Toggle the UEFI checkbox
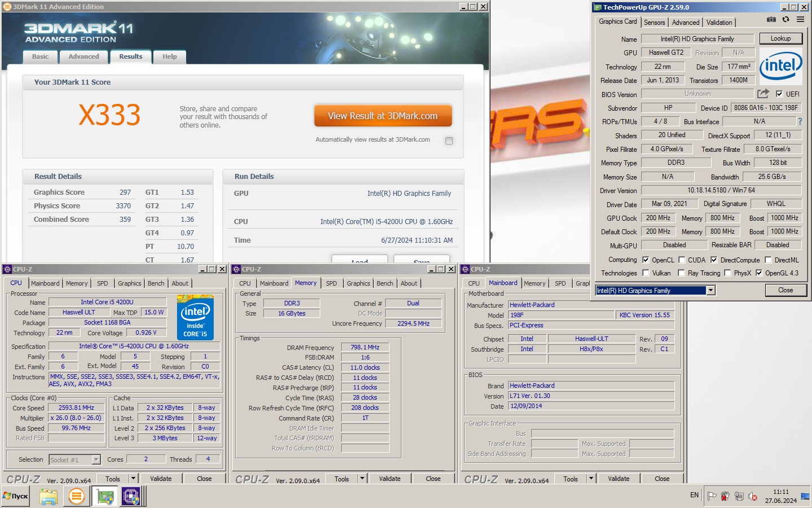 (x=779, y=94)
